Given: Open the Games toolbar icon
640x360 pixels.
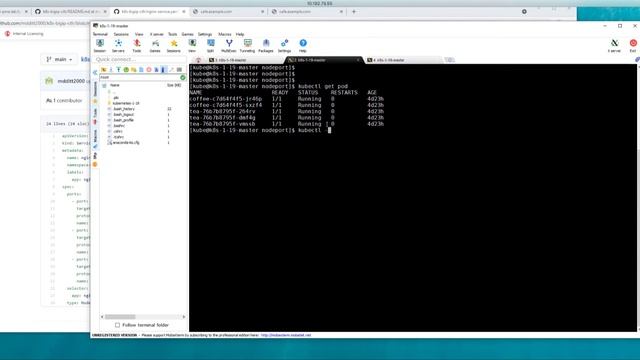Looking at the screenshot, I should point(155,45).
